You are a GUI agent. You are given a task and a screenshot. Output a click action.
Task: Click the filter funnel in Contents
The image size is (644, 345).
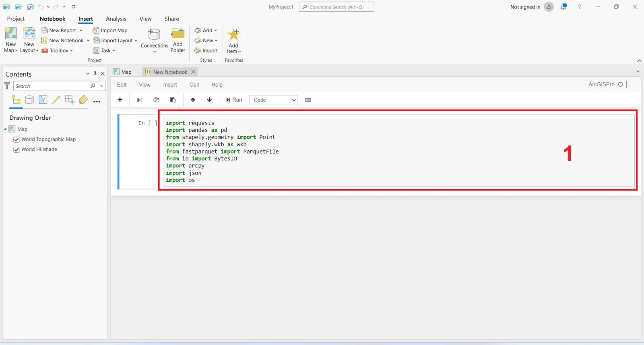(7, 86)
